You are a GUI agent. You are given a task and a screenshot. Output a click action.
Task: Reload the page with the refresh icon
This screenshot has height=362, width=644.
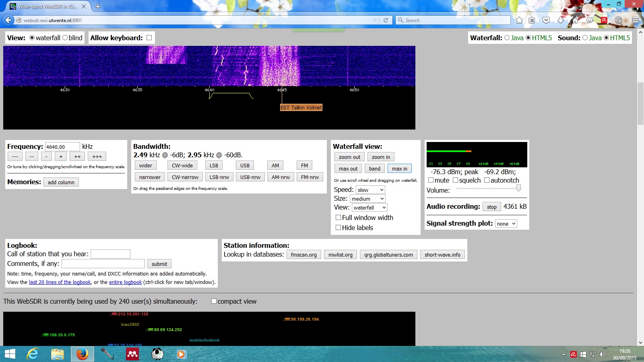[386, 20]
